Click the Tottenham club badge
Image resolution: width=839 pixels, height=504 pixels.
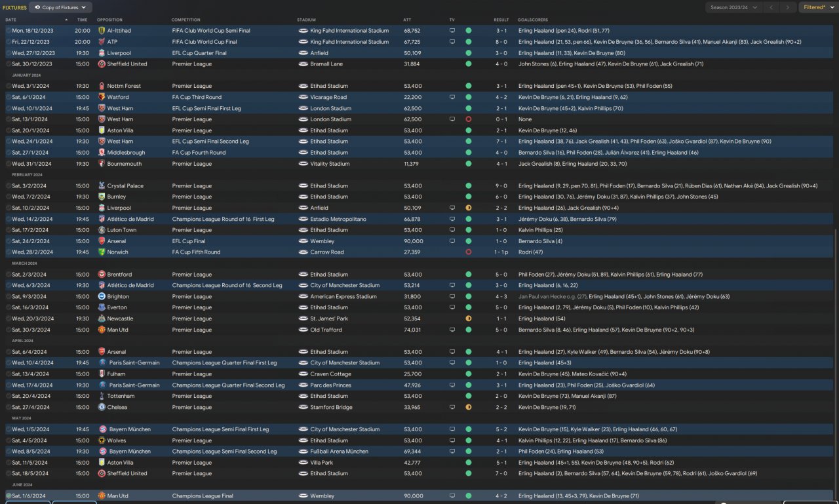click(102, 396)
